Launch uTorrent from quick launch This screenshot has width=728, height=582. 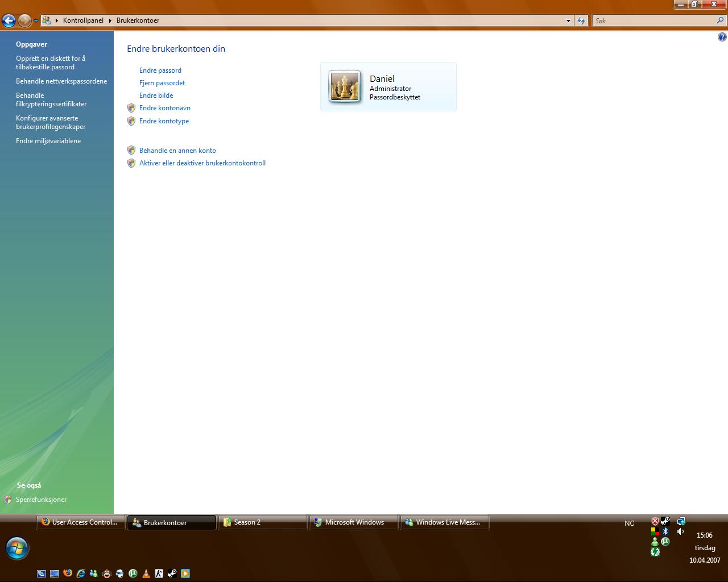click(133, 573)
